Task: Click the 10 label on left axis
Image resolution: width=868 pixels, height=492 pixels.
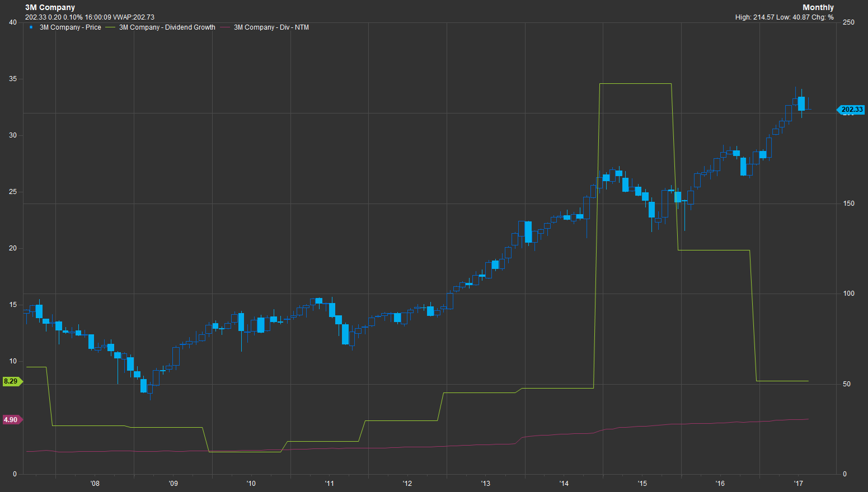Action: tap(13, 361)
